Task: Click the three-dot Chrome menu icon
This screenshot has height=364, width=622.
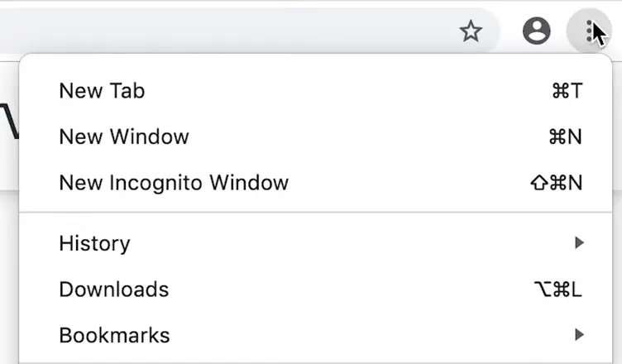Action: (589, 31)
